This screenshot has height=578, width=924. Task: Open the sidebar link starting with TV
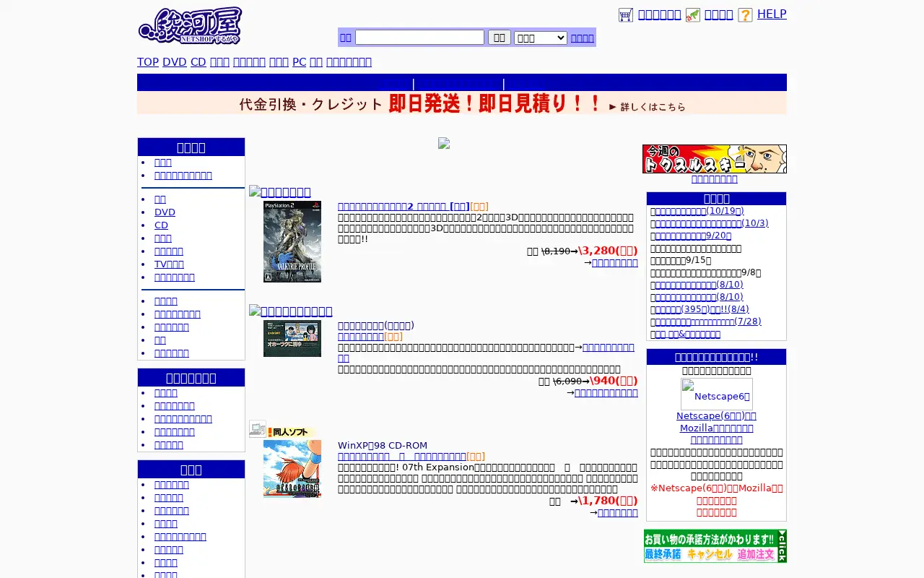(169, 264)
